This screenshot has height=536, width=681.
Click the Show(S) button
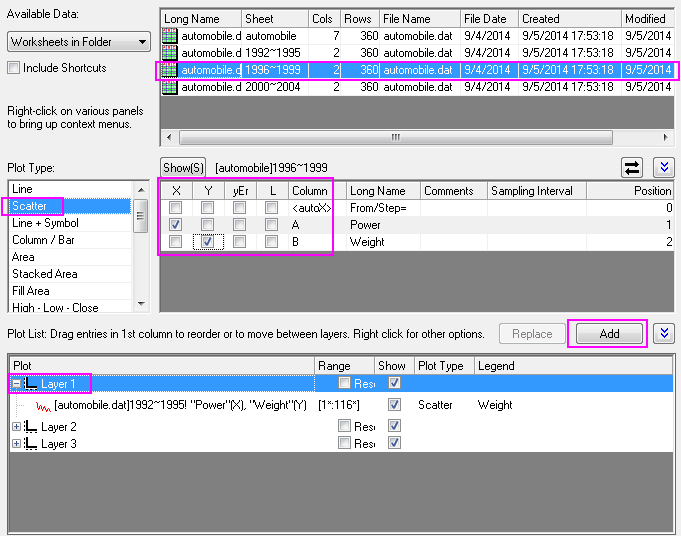[x=184, y=167]
